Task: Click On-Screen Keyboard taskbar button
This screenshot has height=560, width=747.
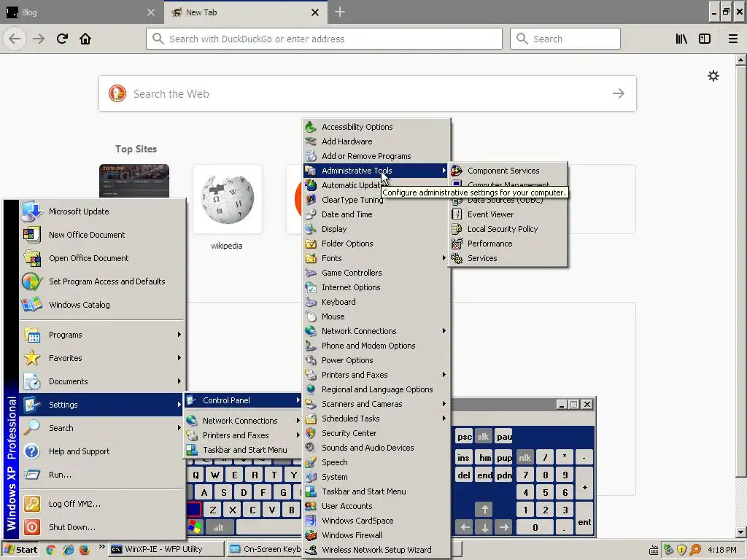Action: pos(264,550)
